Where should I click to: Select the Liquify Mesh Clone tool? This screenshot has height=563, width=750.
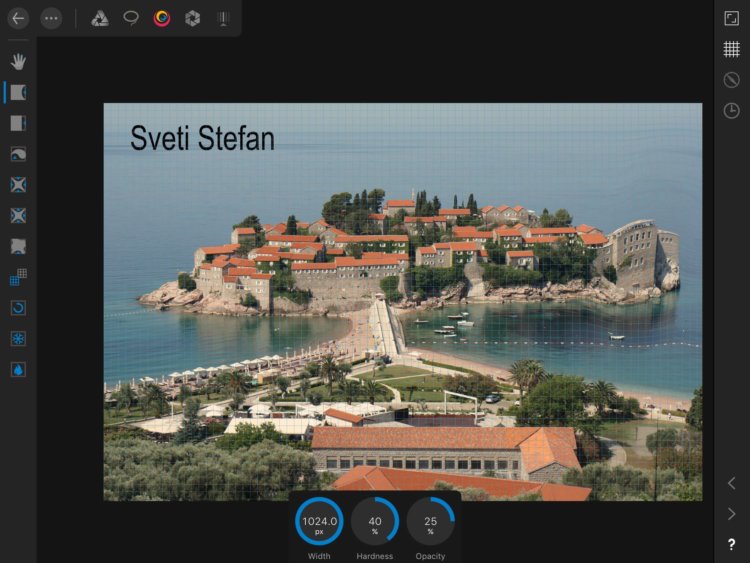tap(18, 277)
